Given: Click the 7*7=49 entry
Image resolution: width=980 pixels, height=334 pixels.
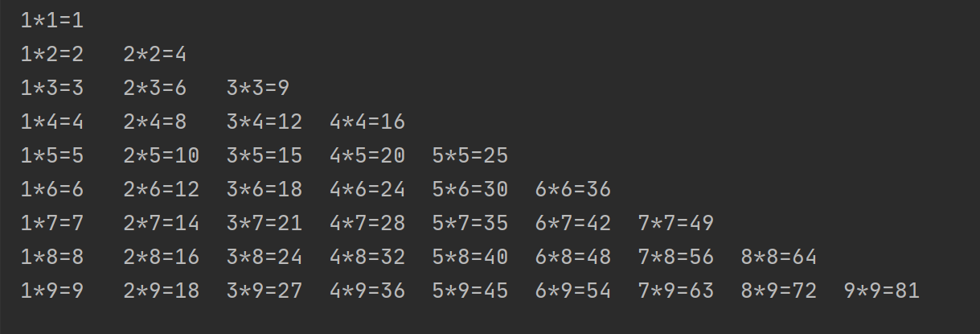Looking at the screenshot, I should click(x=676, y=223).
